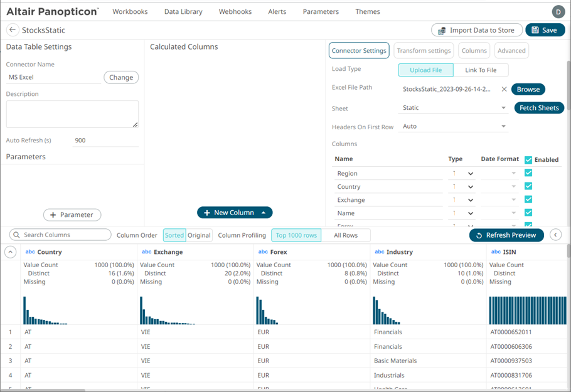The height and width of the screenshot is (392, 571).
Task: Click the Fetch Sheets button
Action: (x=538, y=108)
